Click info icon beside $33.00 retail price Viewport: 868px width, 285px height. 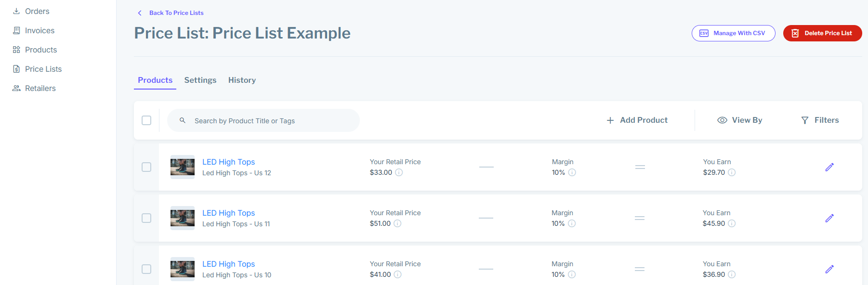click(x=399, y=172)
